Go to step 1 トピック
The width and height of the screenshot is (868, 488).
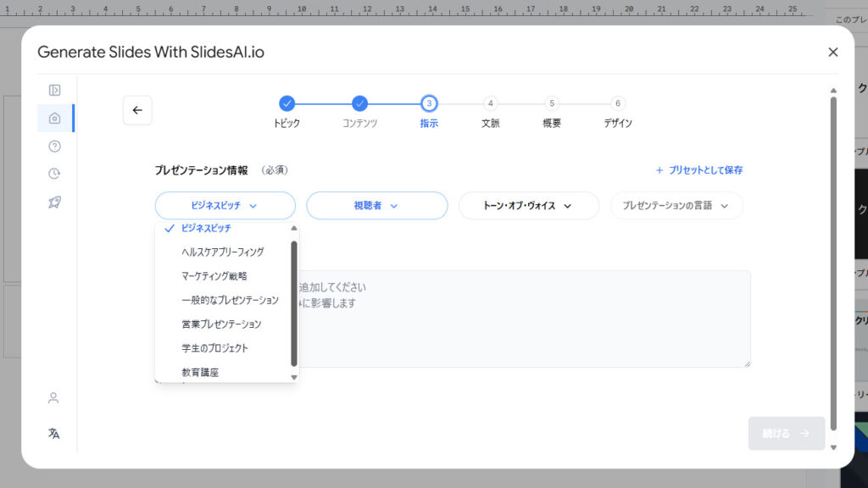(287, 111)
